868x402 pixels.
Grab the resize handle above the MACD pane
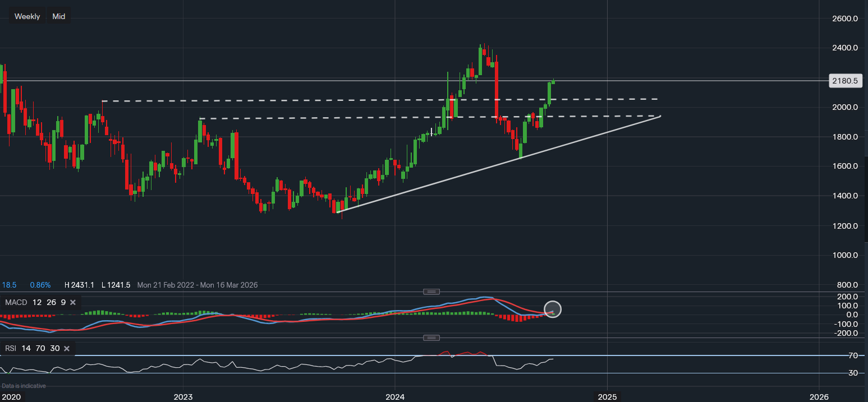[x=431, y=292]
